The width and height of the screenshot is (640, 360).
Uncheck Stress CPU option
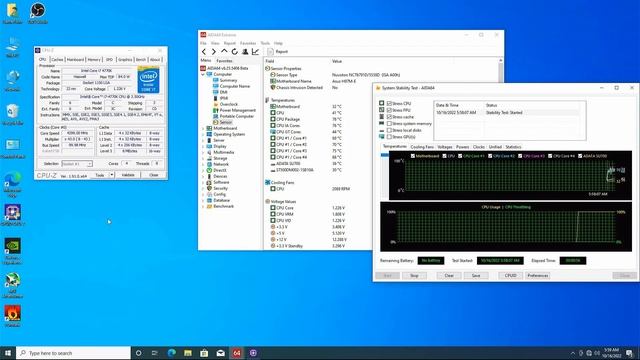pyautogui.click(x=389, y=104)
